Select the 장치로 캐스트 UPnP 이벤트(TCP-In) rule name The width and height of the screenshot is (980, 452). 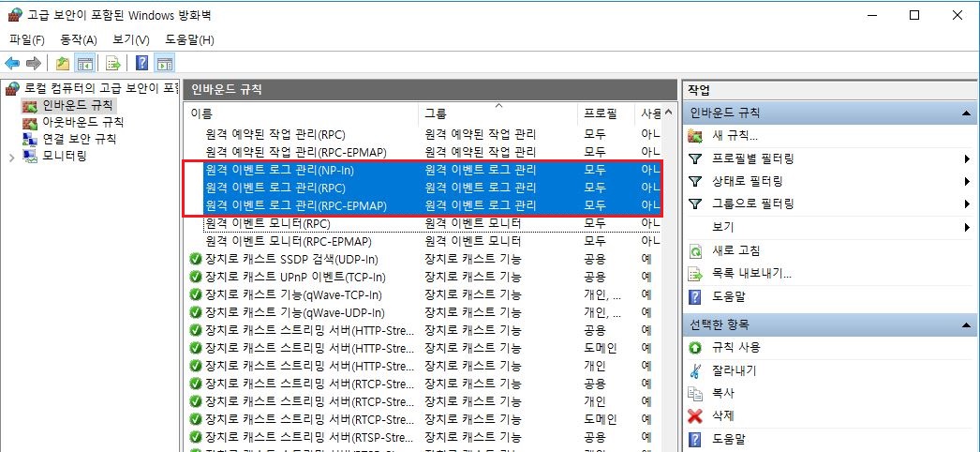click(295, 277)
